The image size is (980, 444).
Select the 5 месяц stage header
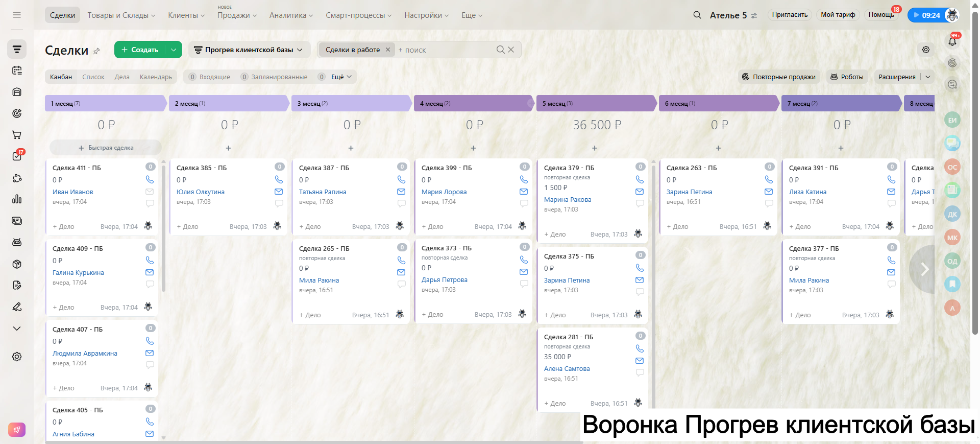click(595, 103)
